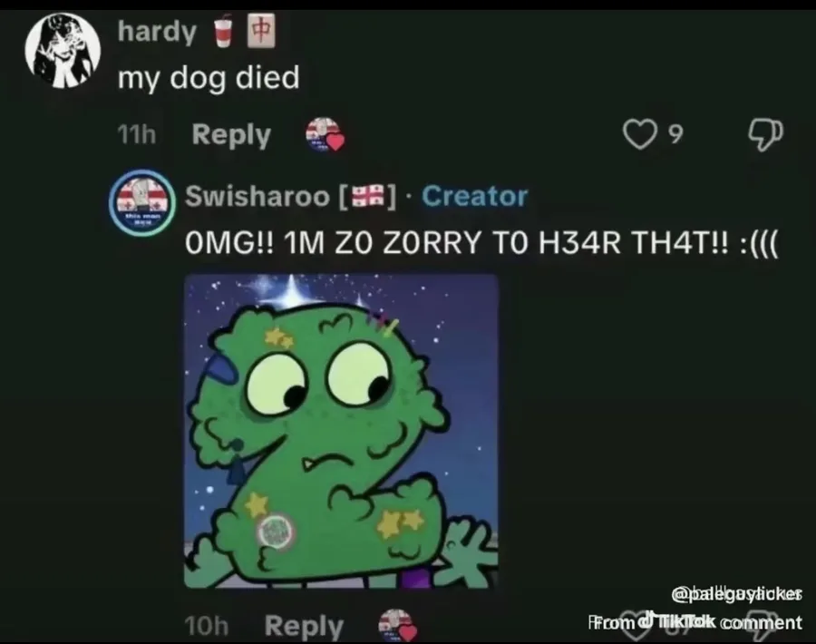This screenshot has width=816, height=644.
Task: Open the green number-two character sticker image
Action: 342,431
